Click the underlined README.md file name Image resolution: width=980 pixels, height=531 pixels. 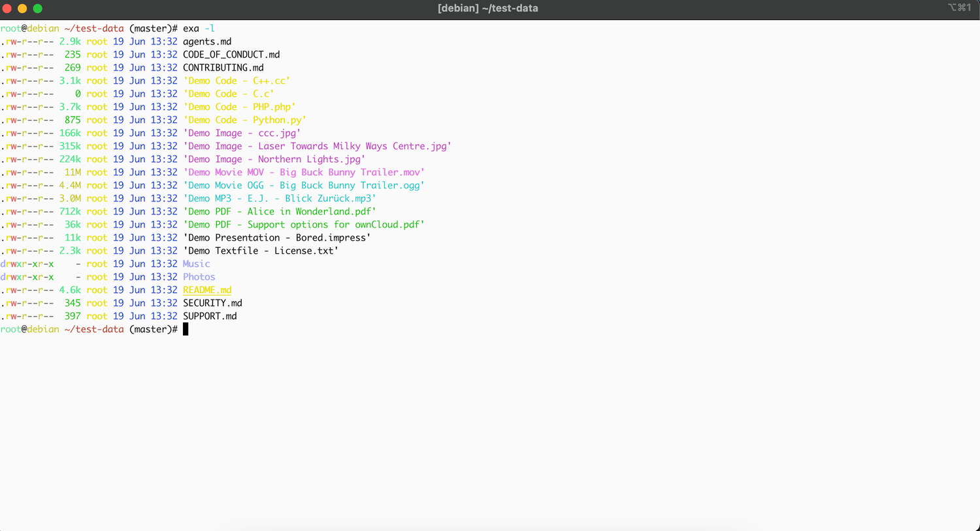coord(207,290)
